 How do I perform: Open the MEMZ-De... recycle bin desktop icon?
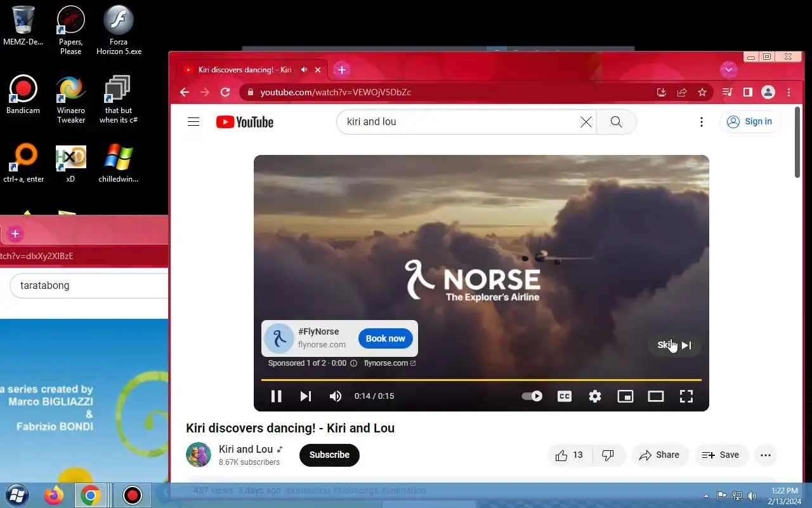[x=23, y=26]
